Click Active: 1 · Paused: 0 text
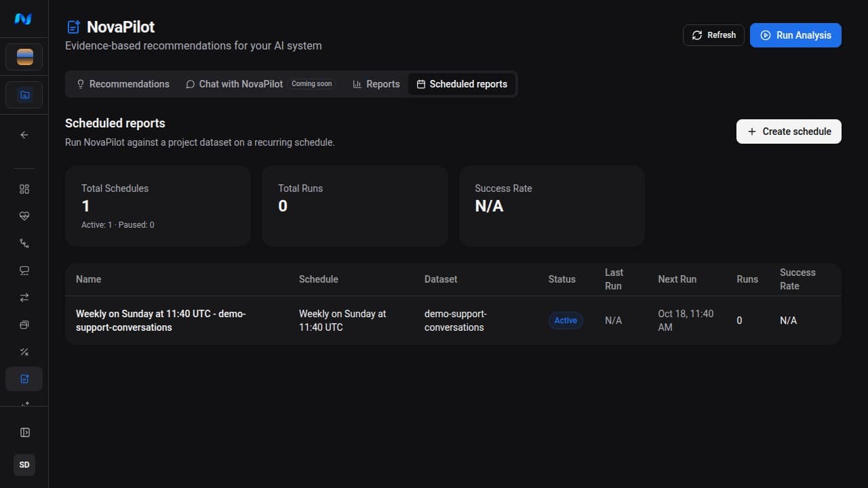This screenshot has height=488, width=868. point(118,225)
